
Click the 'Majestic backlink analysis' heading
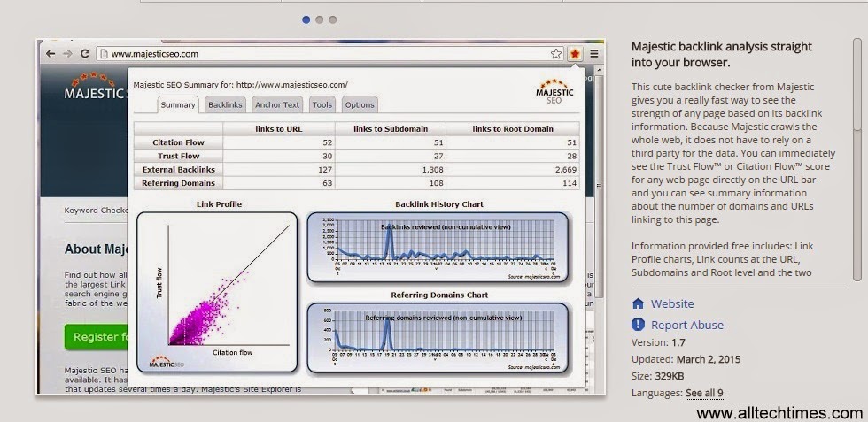click(722, 54)
